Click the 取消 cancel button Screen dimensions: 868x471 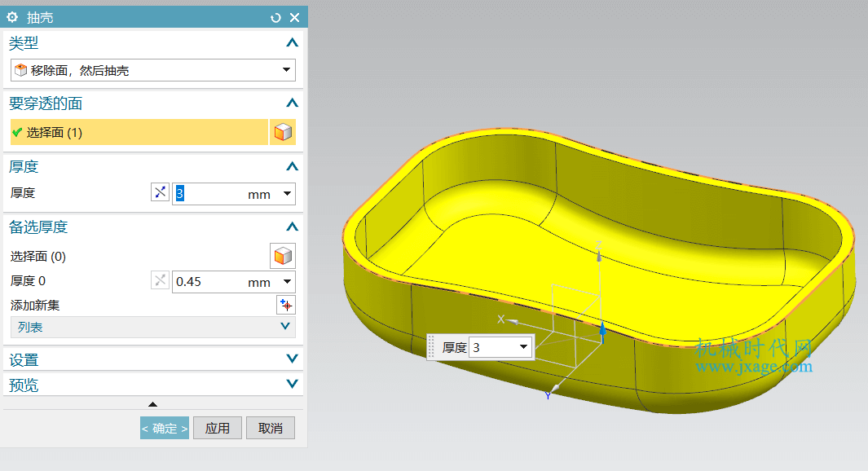pyautogui.click(x=270, y=428)
